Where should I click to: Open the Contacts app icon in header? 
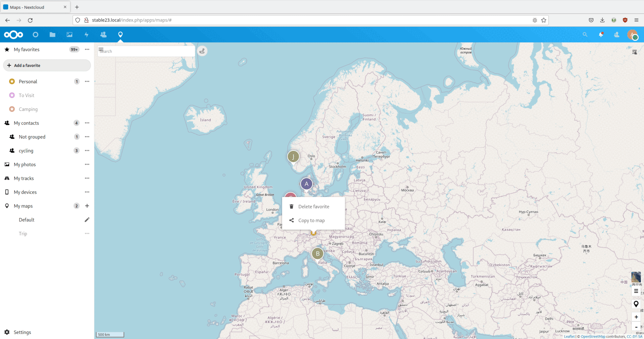pyautogui.click(x=103, y=34)
